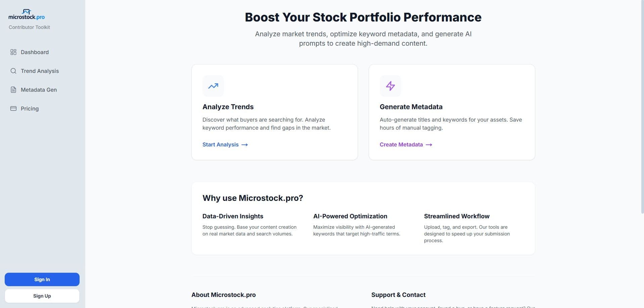
Task: Click the purple lightning icon on Generate Metadata card
Action: [390, 86]
